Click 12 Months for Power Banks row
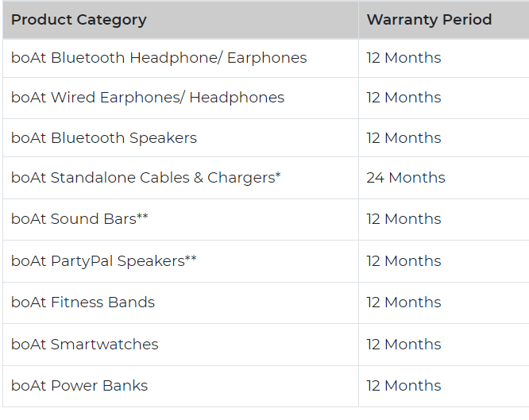 pos(404,386)
